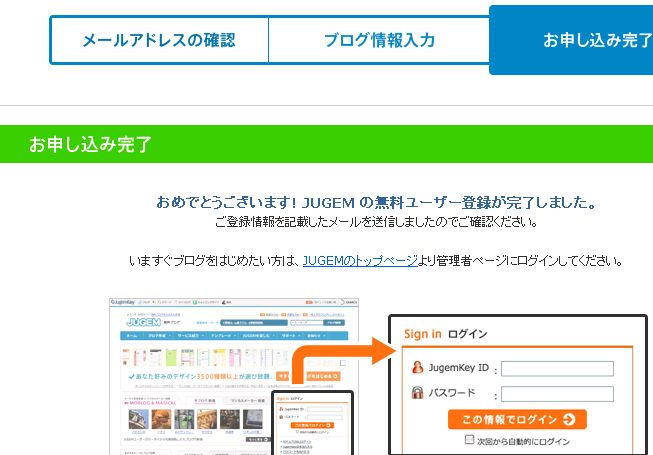653x455 pixels.
Task: Click the おめでとうございます registration complete message
Action: 376,202
